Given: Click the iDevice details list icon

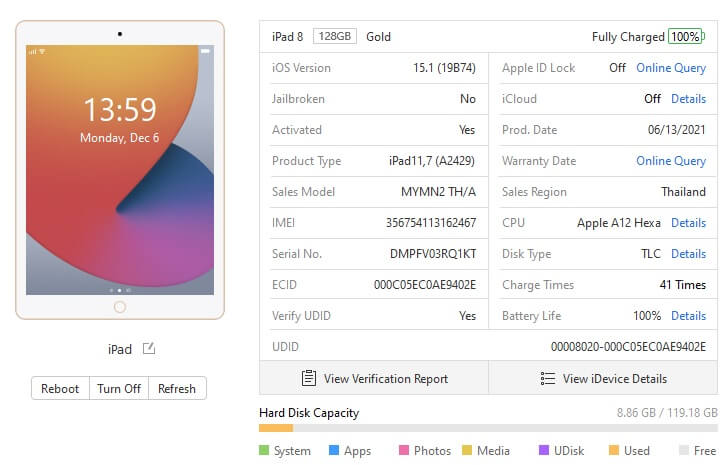Looking at the screenshot, I should coord(547,379).
